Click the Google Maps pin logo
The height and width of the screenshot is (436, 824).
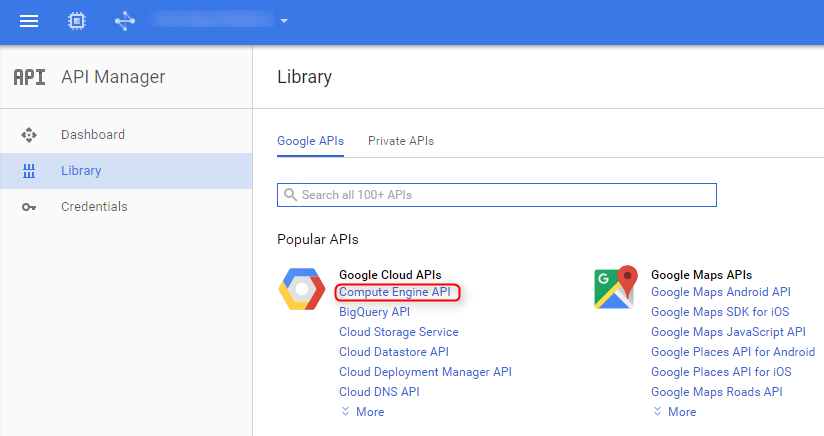(615, 287)
